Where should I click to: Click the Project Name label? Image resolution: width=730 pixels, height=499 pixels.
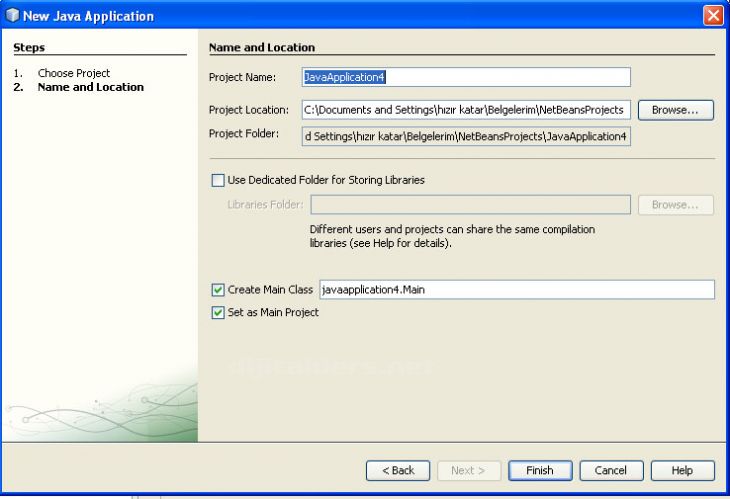(242, 77)
